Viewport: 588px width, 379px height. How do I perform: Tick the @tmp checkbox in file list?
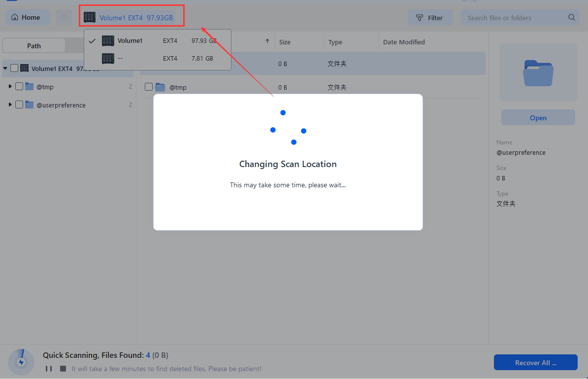coord(149,87)
